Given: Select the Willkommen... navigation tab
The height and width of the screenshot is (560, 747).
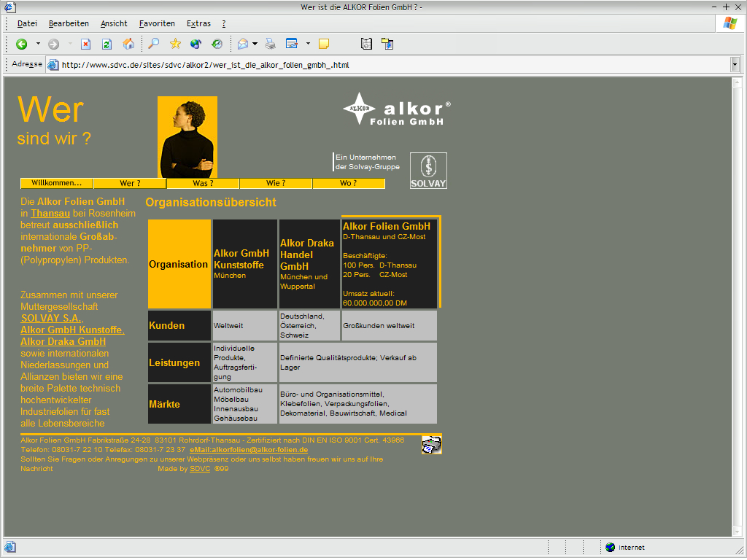Looking at the screenshot, I should pos(57,183).
